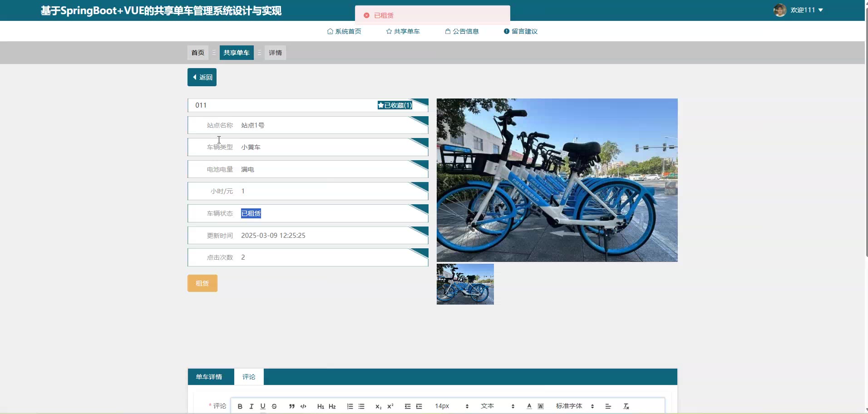Insert an ordered list
Viewport: 868px width, 414px height.
[350, 406]
